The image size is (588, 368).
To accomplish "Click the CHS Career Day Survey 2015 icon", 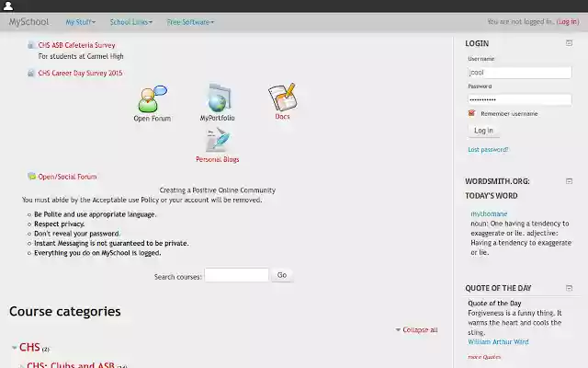I will point(30,74).
